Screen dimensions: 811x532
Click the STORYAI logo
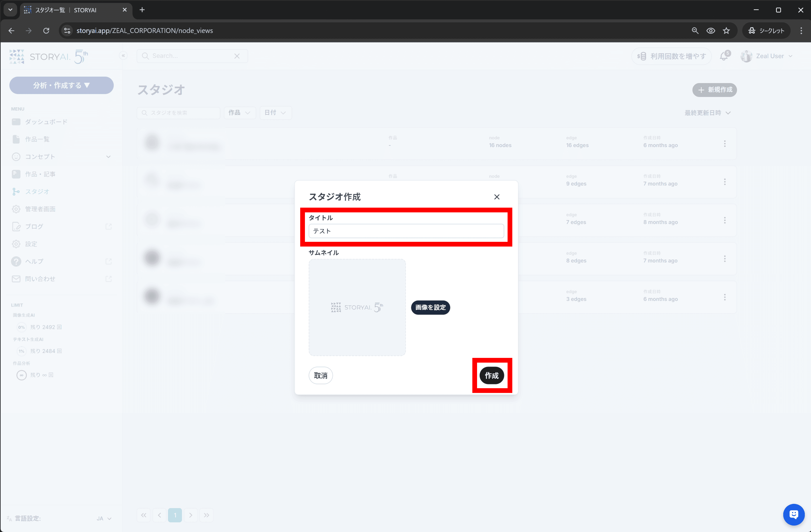click(49, 56)
